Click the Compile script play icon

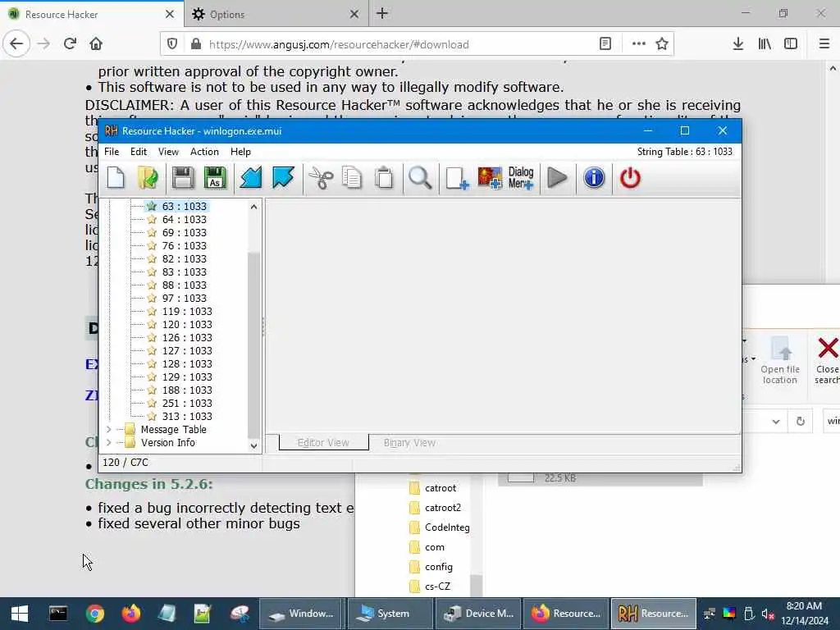click(558, 178)
